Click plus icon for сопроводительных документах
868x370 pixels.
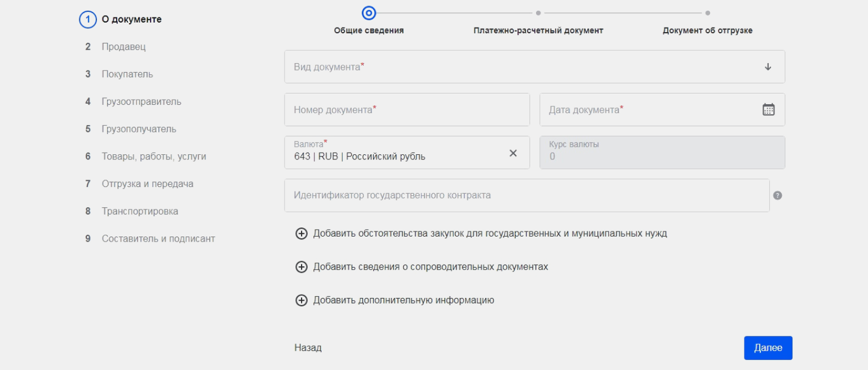point(302,267)
